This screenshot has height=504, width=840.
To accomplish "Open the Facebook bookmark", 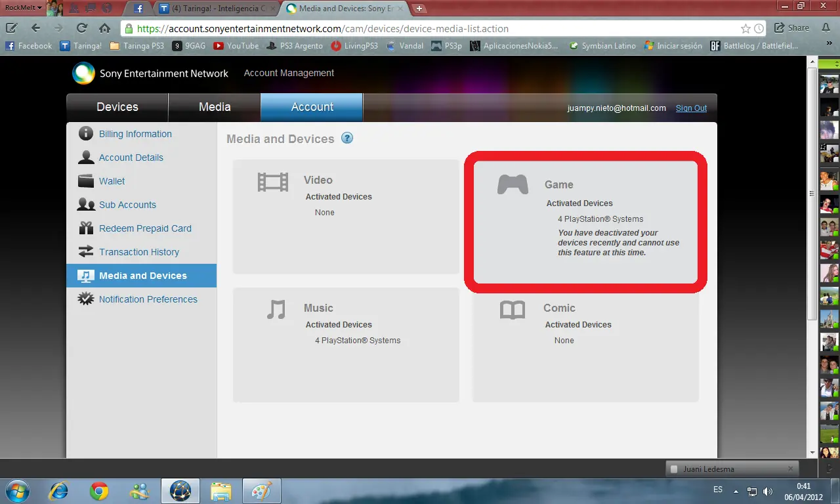I will click(29, 46).
